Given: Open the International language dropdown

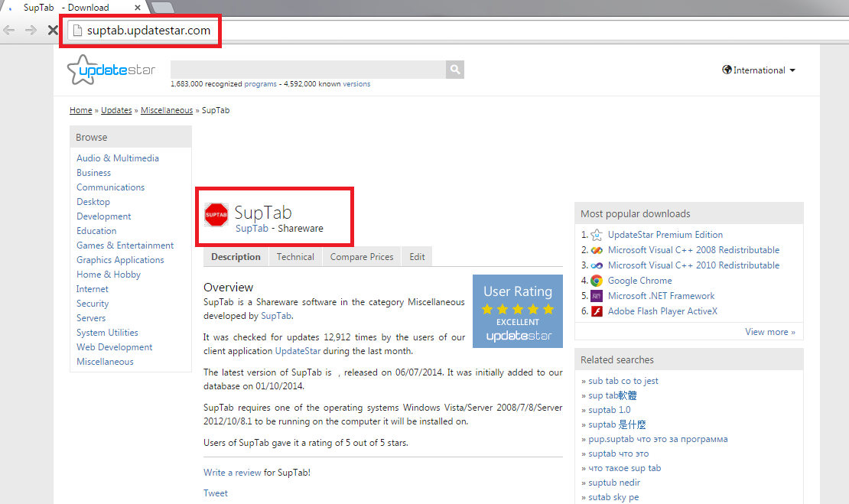Looking at the screenshot, I should (759, 70).
